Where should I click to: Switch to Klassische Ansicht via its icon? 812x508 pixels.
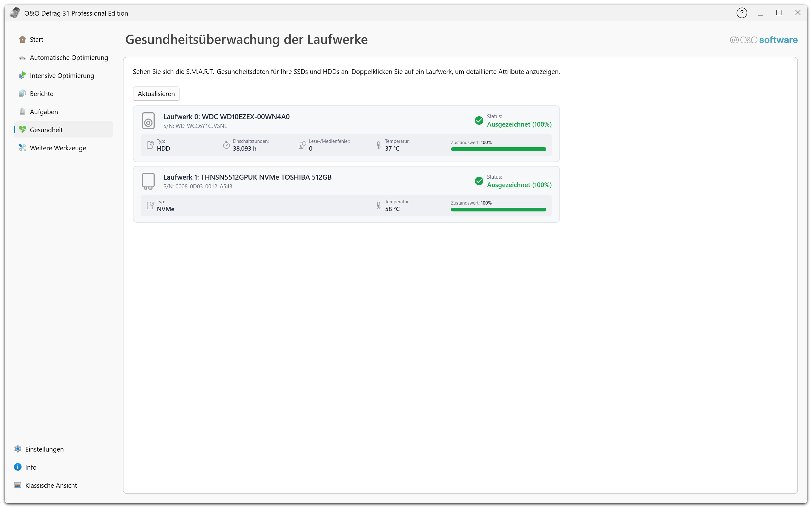point(17,485)
